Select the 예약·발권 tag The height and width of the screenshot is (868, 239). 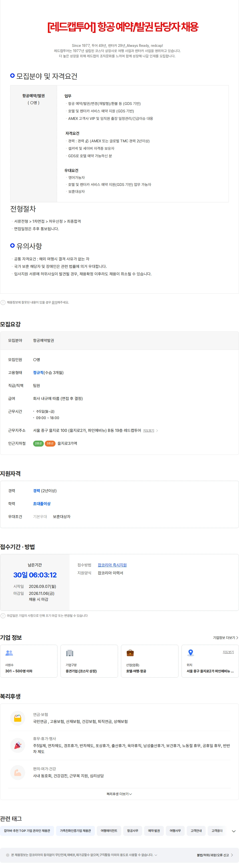point(154,831)
